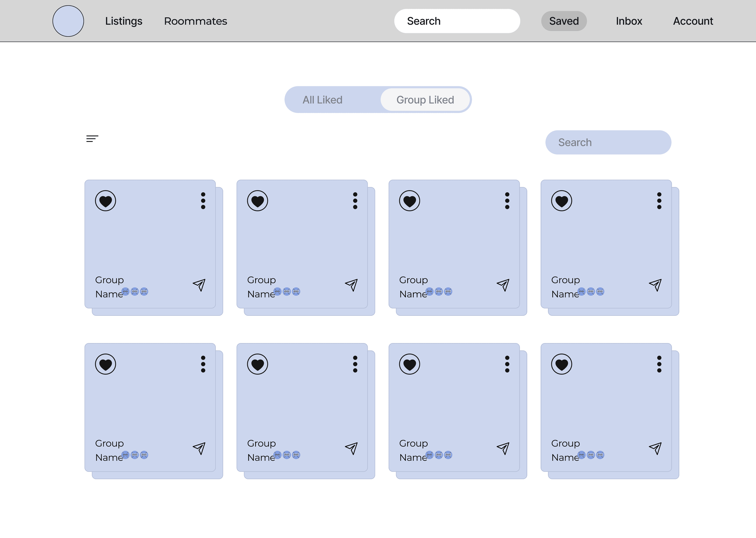Unlike the fourth group in the bottom row

click(x=562, y=364)
